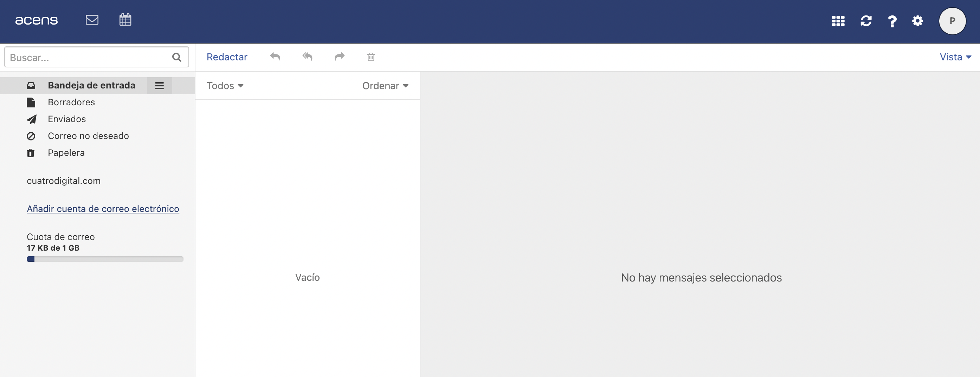Go to the Enviados folder
980x377 pixels.
[66, 119]
